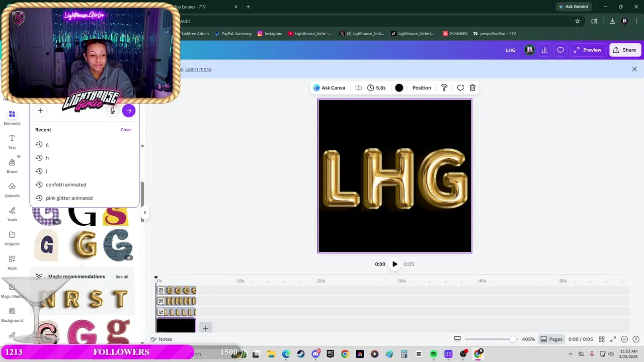This screenshot has height=362, width=644.
Task: Show hidden system tray icons chevron
Action: pyautogui.click(x=571, y=354)
